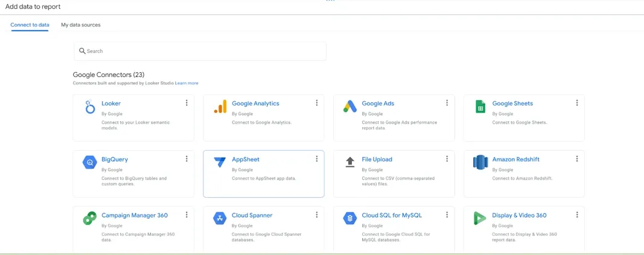Screen dimensions: 644x255
Task: Choose the Google Sheets green icon
Action: pyautogui.click(x=480, y=107)
